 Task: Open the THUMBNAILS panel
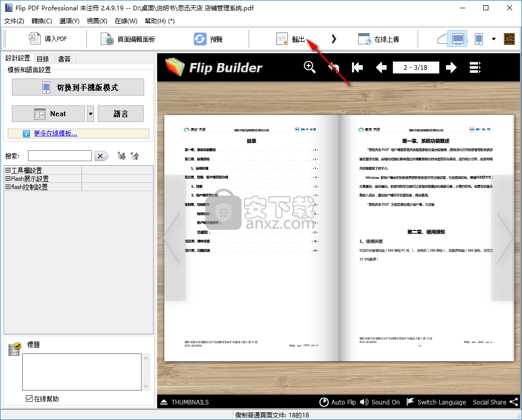tap(185, 402)
